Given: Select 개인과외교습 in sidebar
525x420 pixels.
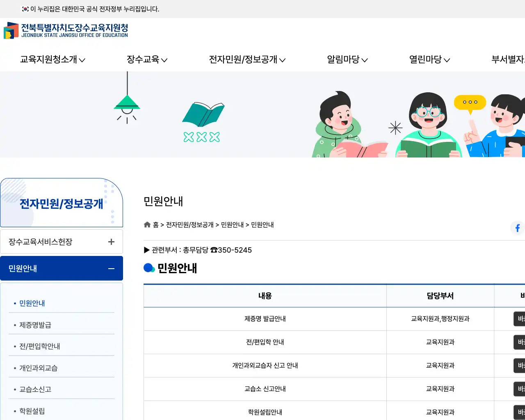Looking at the screenshot, I should click(38, 368).
